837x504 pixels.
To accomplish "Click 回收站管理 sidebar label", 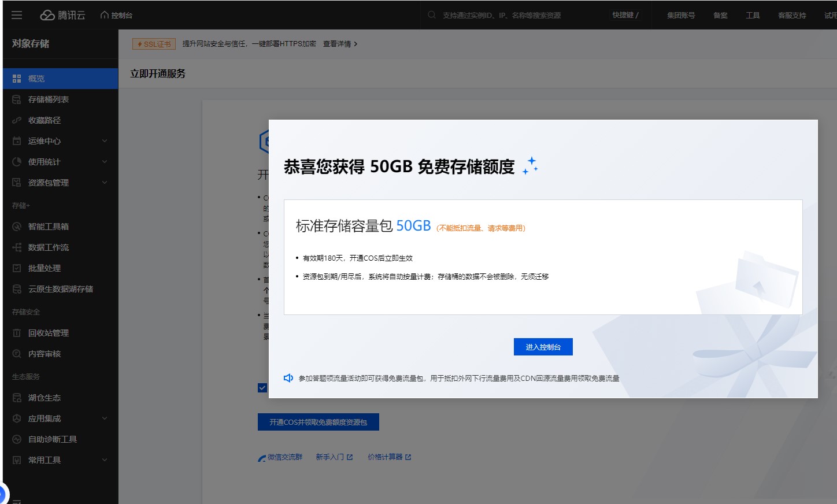I will [x=49, y=333].
